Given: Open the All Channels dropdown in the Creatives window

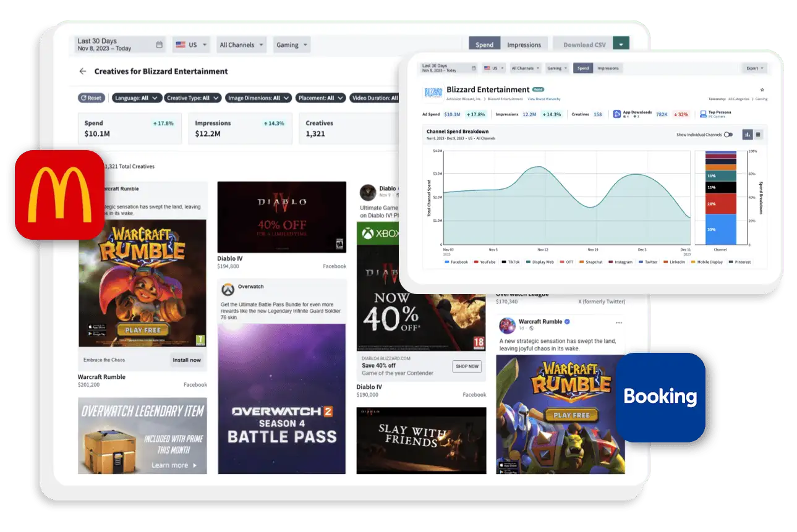Looking at the screenshot, I should [x=241, y=44].
